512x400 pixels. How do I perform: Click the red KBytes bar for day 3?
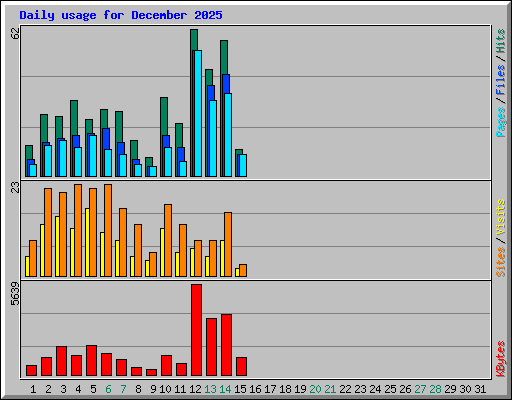pyautogui.click(x=61, y=361)
